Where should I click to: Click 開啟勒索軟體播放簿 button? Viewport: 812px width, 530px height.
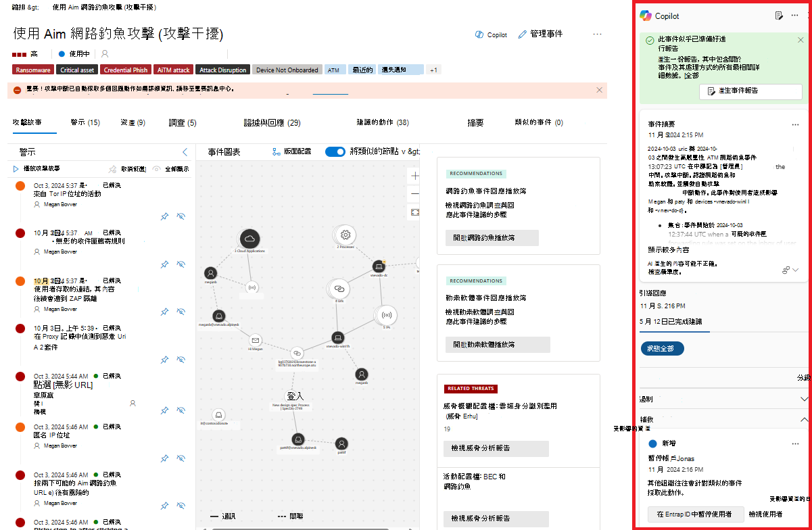coord(497,344)
